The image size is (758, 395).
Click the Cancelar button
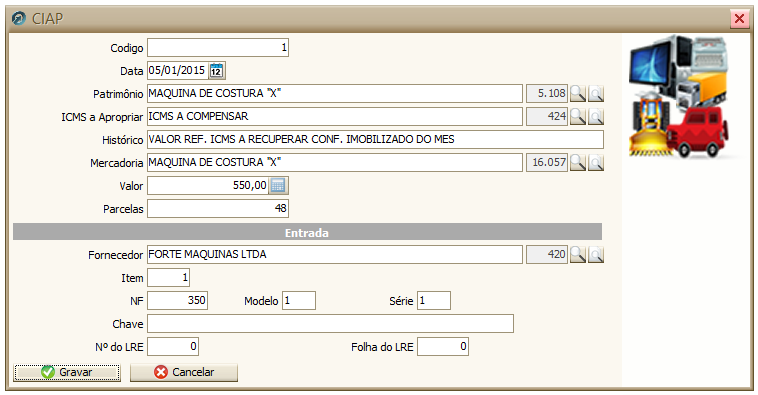tap(184, 372)
